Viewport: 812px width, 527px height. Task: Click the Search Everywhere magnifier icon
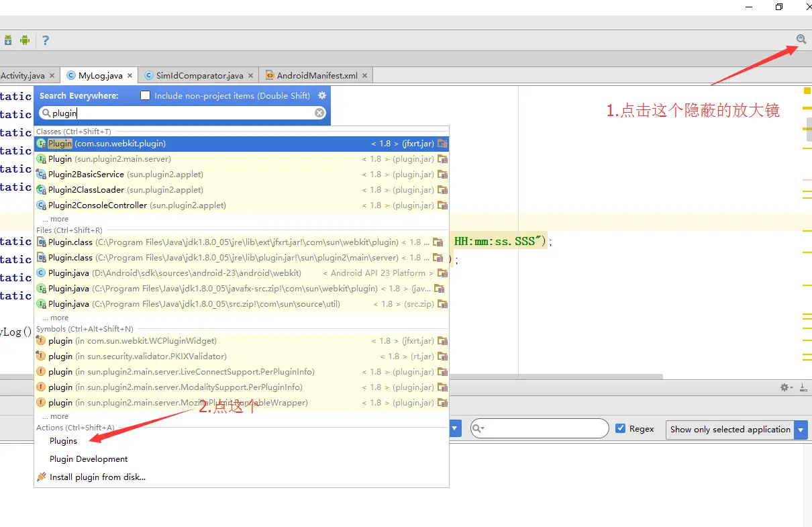pos(801,40)
